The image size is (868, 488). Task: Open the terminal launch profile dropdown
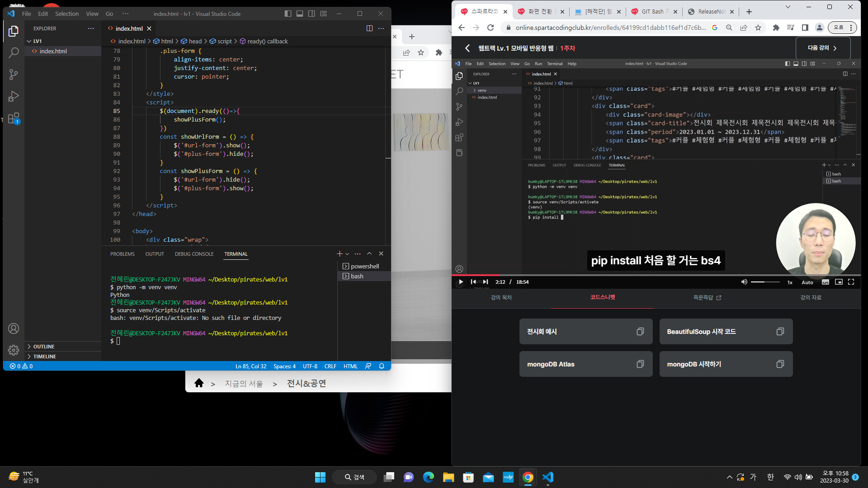click(347, 254)
